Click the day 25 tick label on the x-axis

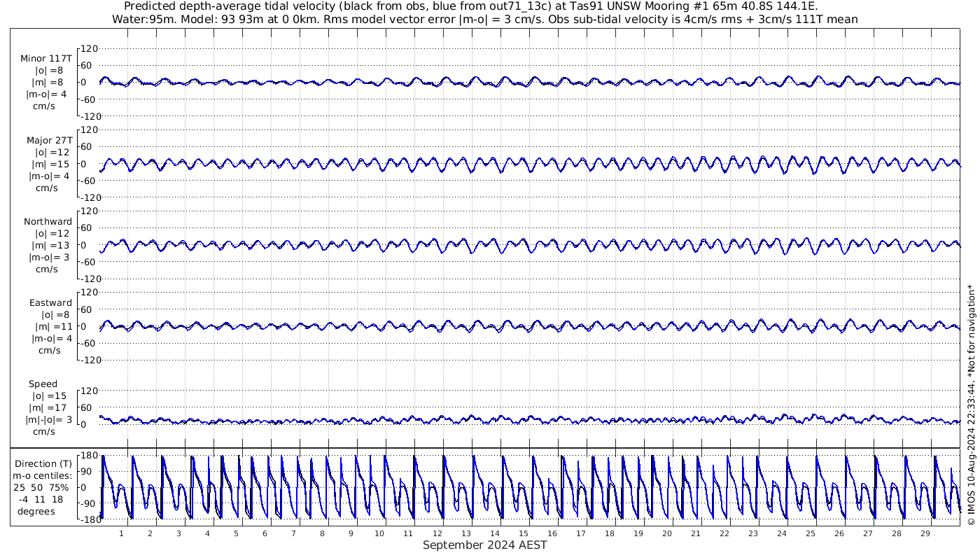pyautogui.click(x=810, y=533)
